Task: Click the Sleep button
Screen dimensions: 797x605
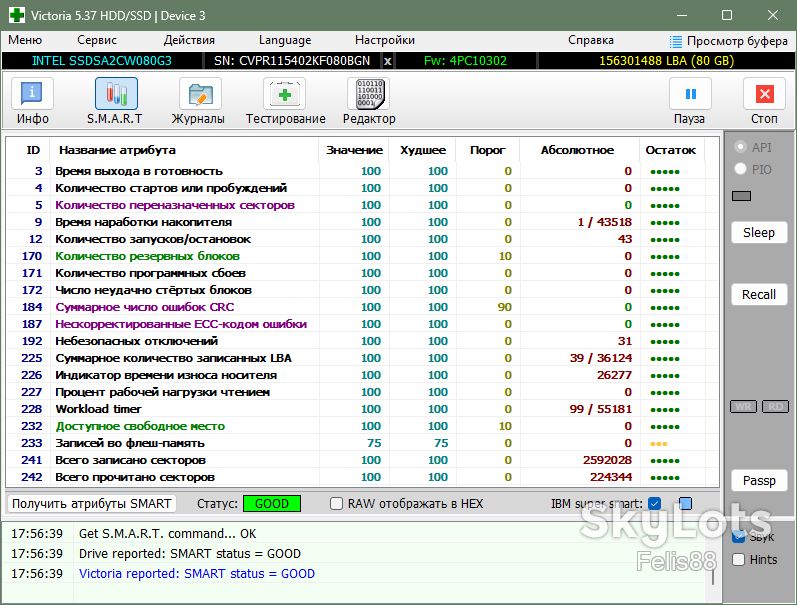Action: click(x=759, y=232)
